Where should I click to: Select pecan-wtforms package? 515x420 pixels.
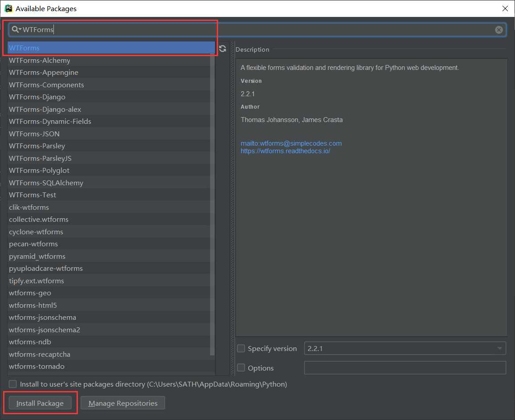109,244
